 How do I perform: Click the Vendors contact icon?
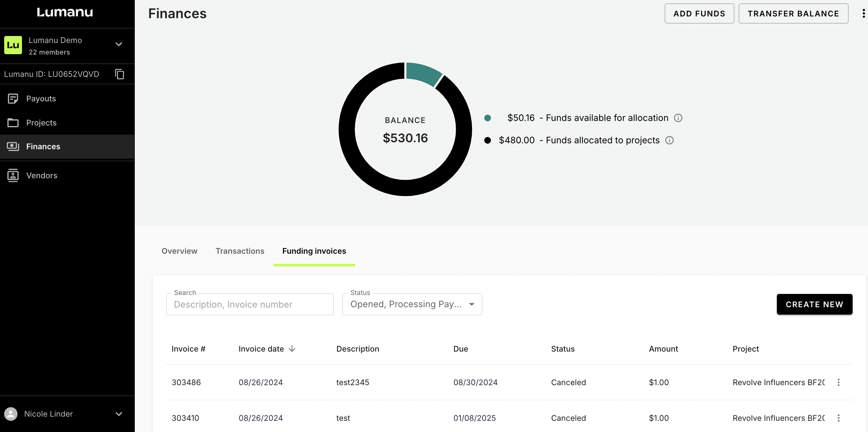point(13,175)
